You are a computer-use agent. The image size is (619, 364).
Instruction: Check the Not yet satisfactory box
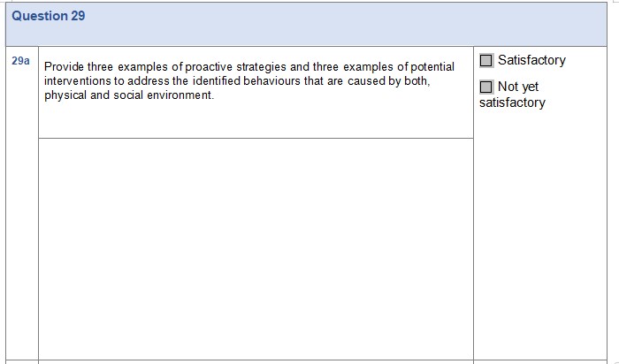click(x=486, y=87)
